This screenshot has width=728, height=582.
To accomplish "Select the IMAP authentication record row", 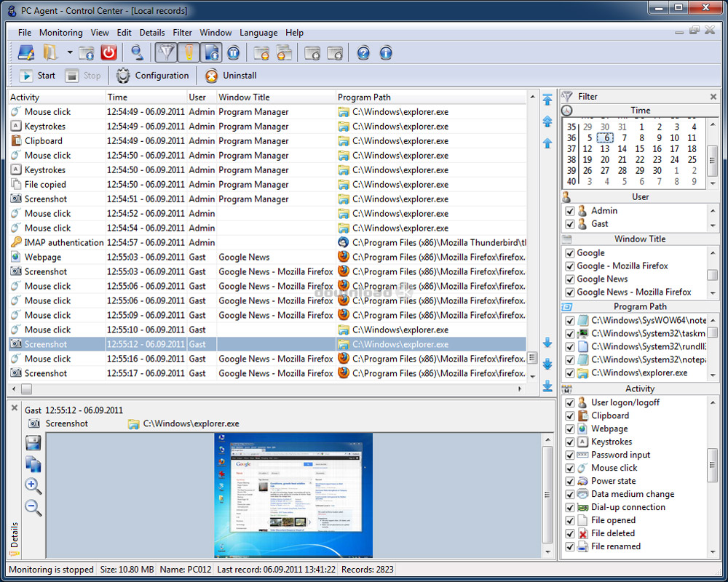I will click(x=267, y=242).
